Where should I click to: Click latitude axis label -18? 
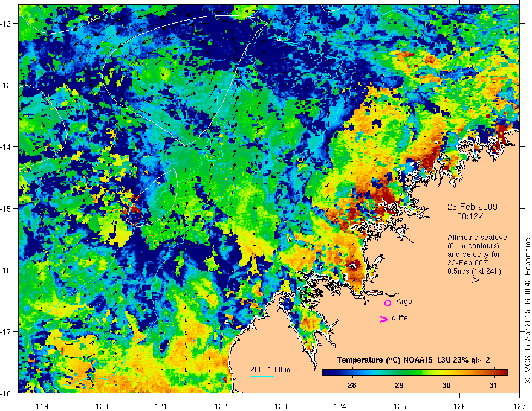6,393
